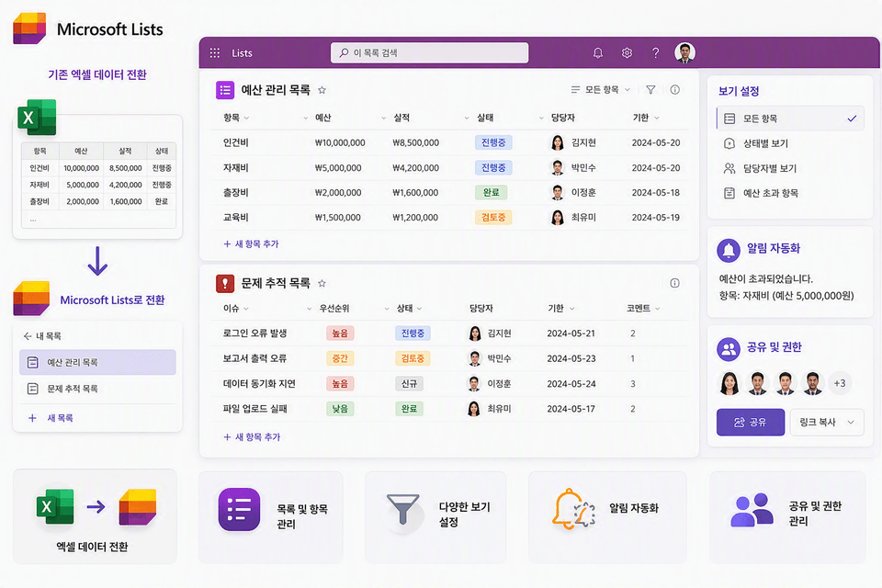
Task: Click the '목록 및 항목 관리' list icon
Action: (240, 510)
